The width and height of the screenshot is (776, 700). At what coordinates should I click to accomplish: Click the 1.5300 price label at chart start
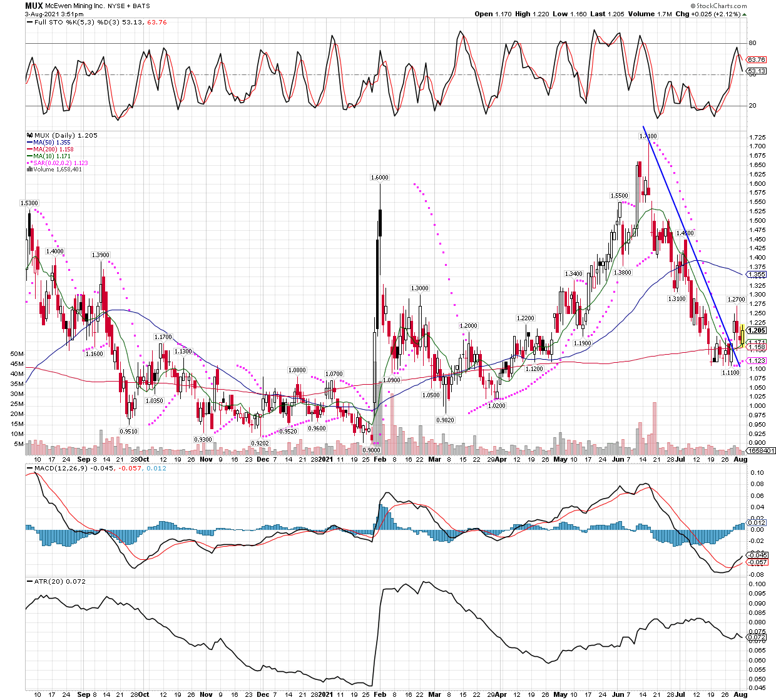pyautogui.click(x=29, y=203)
